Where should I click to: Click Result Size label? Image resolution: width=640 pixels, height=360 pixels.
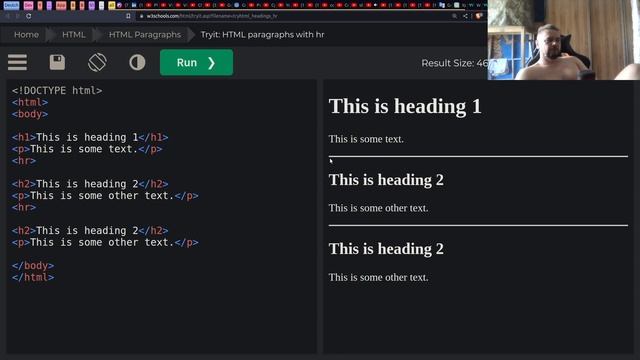(454, 63)
